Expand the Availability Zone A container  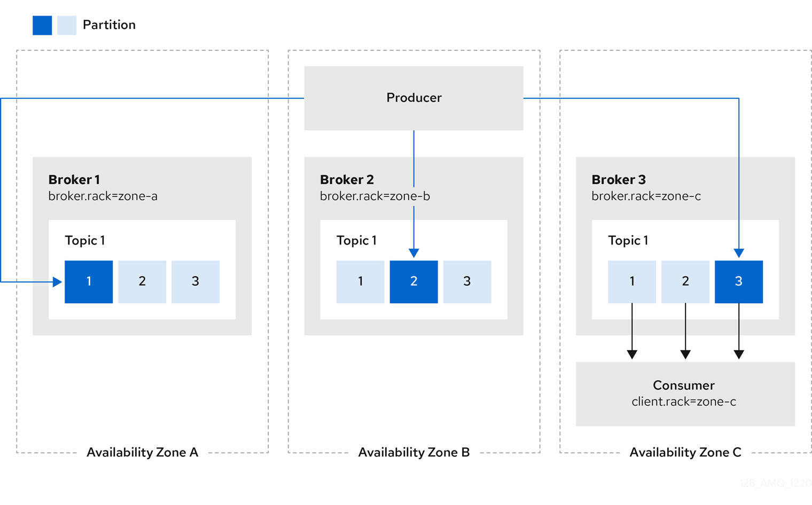click(x=142, y=452)
